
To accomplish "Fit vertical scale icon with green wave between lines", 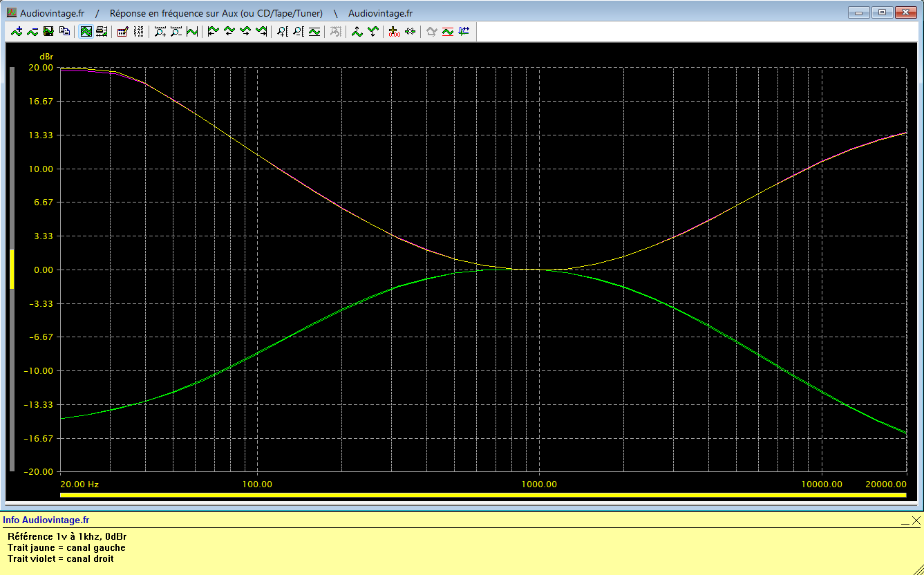I will 314,31.
